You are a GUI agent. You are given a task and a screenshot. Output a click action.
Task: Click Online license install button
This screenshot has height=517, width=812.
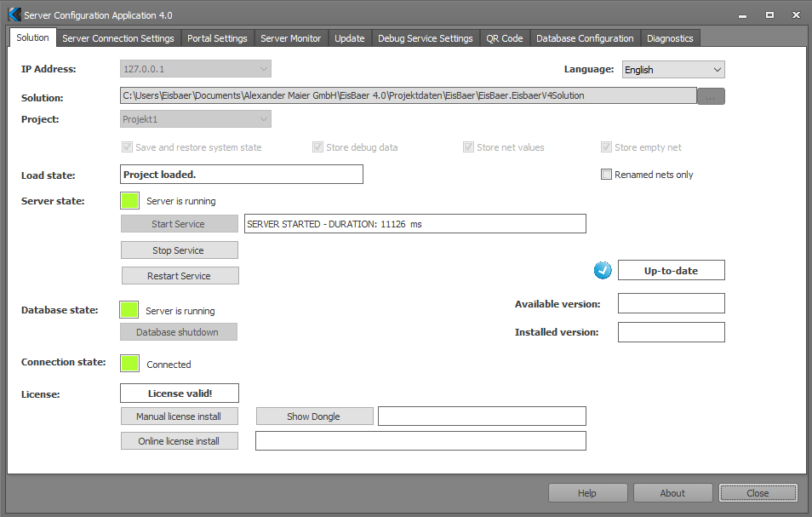[x=180, y=441]
